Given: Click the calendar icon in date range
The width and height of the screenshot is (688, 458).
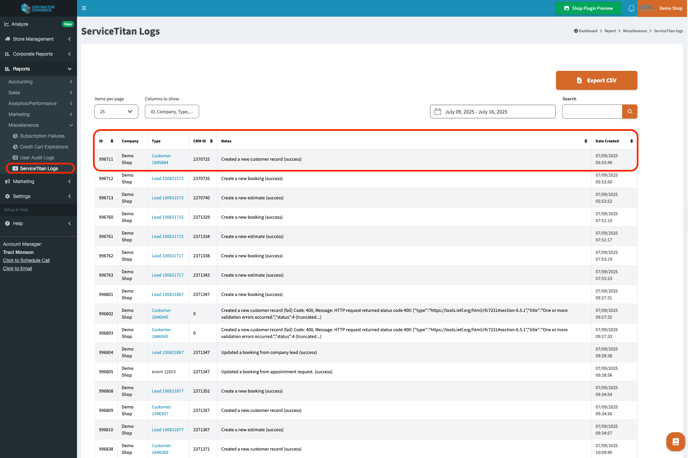Looking at the screenshot, I should pos(437,111).
